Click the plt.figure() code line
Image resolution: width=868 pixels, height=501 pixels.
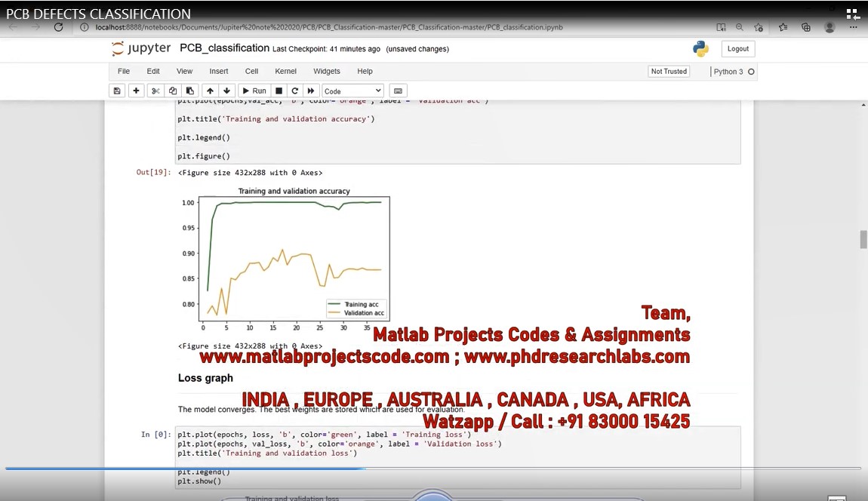click(204, 156)
